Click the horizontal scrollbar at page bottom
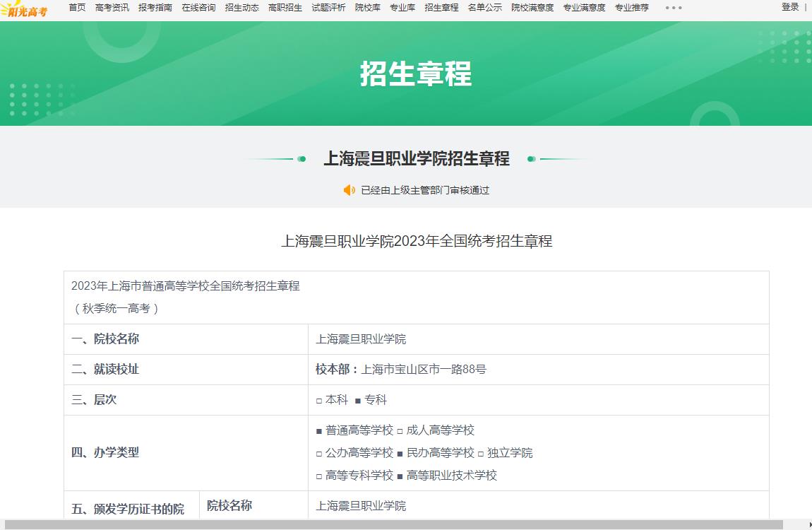Image resolution: width=812 pixels, height=530 pixels. click(x=393, y=525)
